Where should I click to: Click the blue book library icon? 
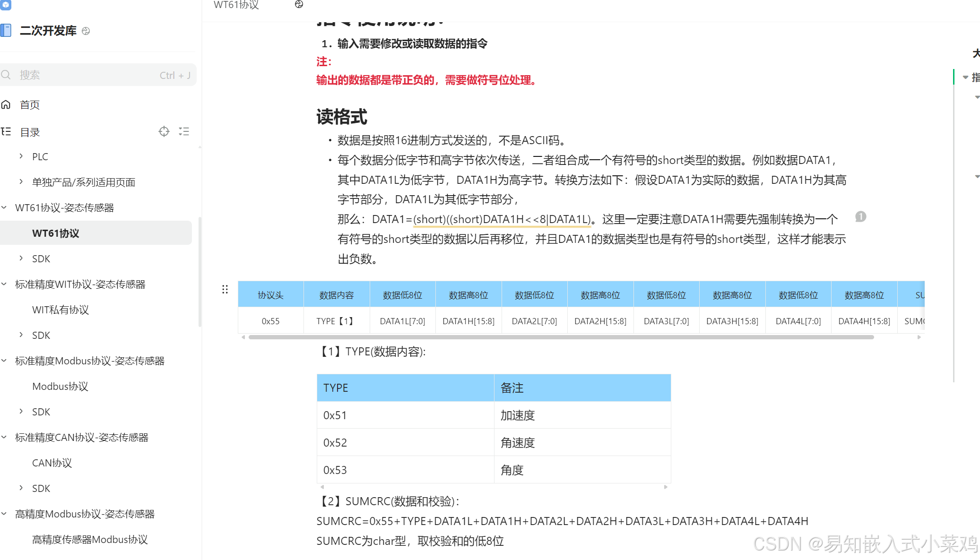point(6,31)
